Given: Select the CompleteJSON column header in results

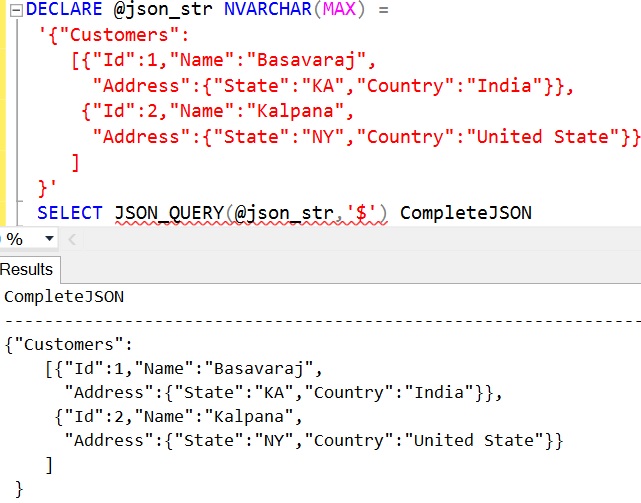Looking at the screenshot, I should click(x=64, y=297).
